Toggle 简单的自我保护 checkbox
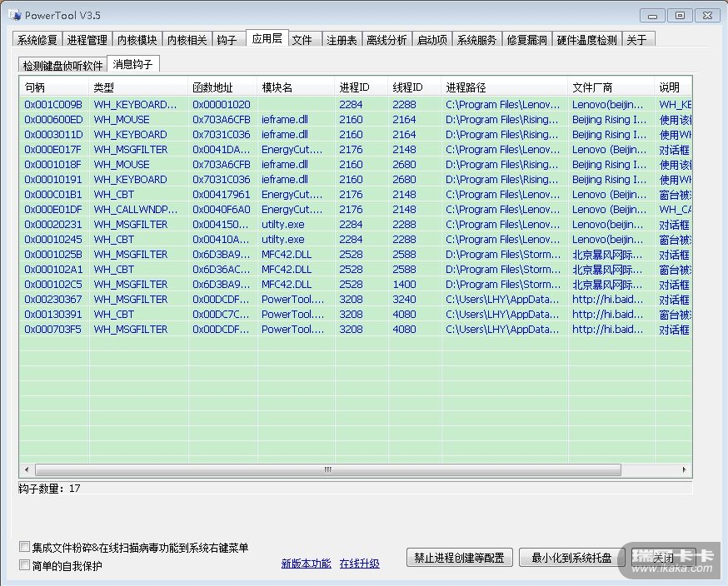This screenshot has width=728, height=586. pyautogui.click(x=25, y=565)
